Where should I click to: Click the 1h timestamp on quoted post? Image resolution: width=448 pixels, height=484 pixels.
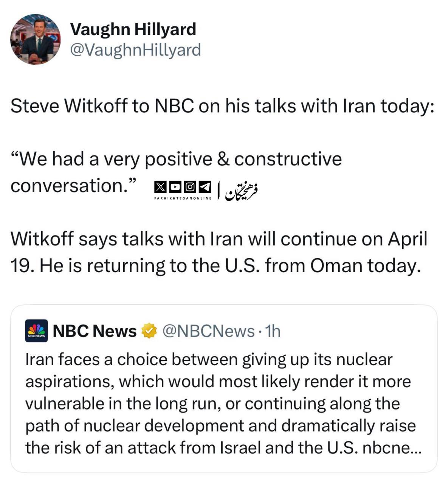273,331
